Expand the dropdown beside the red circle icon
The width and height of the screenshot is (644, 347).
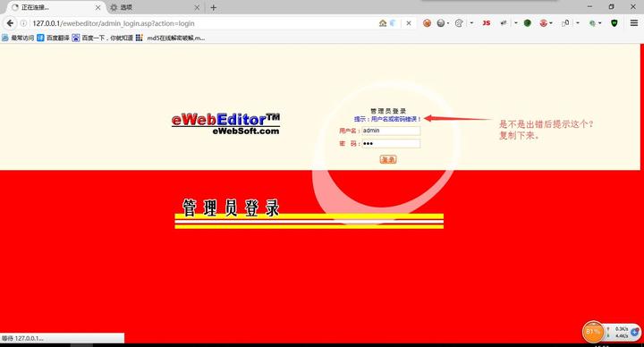(551, 23)
